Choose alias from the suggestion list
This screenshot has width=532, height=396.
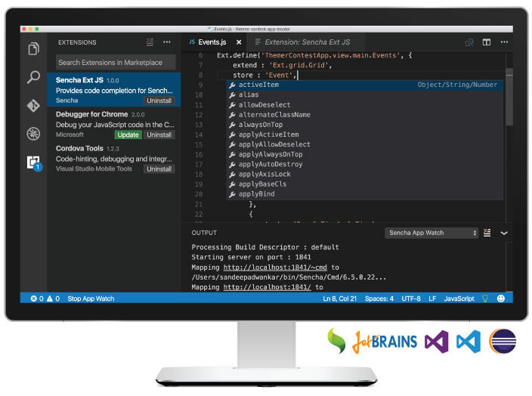pos(365,94)
